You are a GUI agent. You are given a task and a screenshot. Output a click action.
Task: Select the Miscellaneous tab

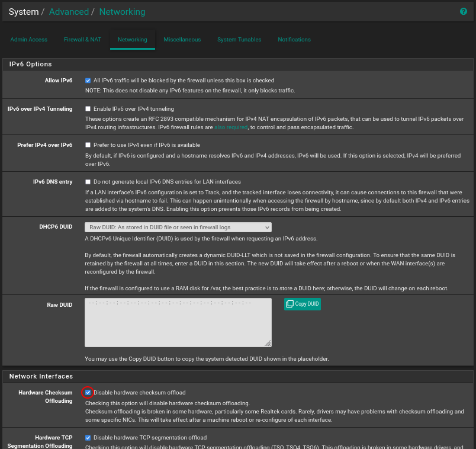tap(182, 40)
